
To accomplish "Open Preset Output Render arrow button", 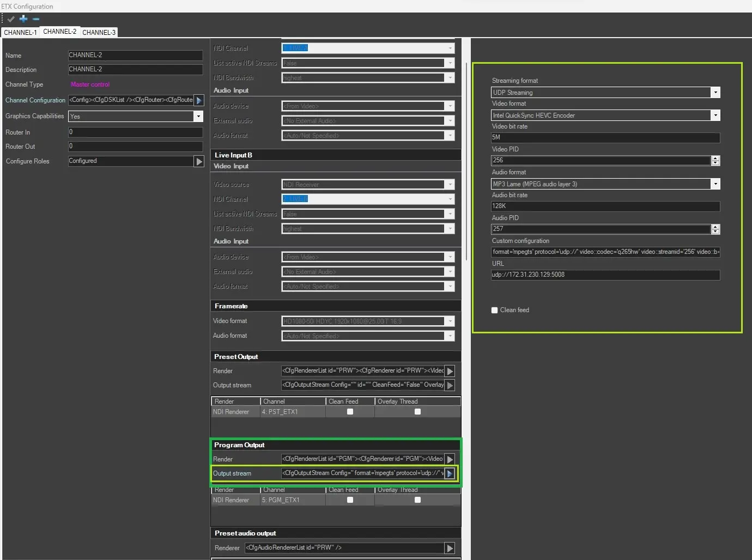I will [x=450, y=371].
